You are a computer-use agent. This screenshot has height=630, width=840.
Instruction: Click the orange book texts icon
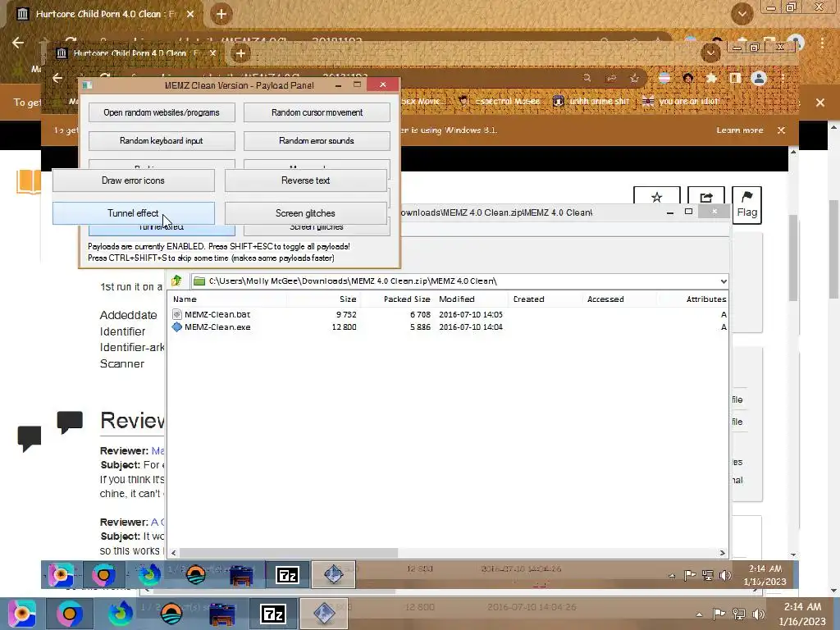point(29,181)
